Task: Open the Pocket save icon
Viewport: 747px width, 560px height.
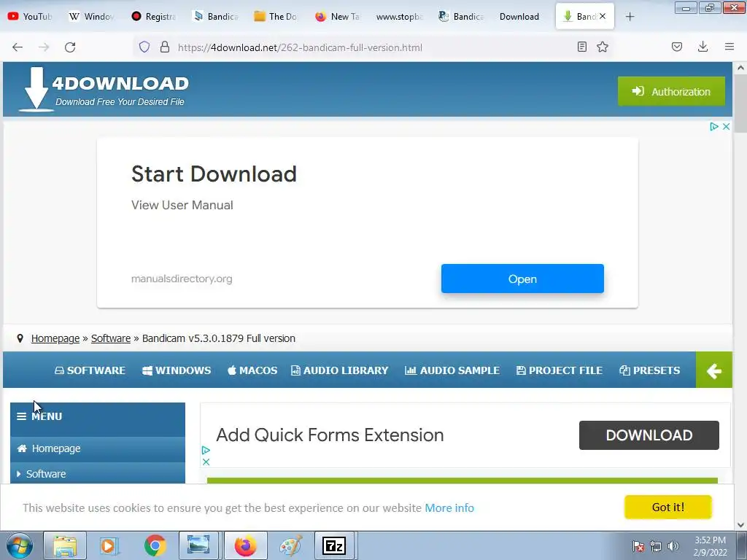Action: [677, 47]
